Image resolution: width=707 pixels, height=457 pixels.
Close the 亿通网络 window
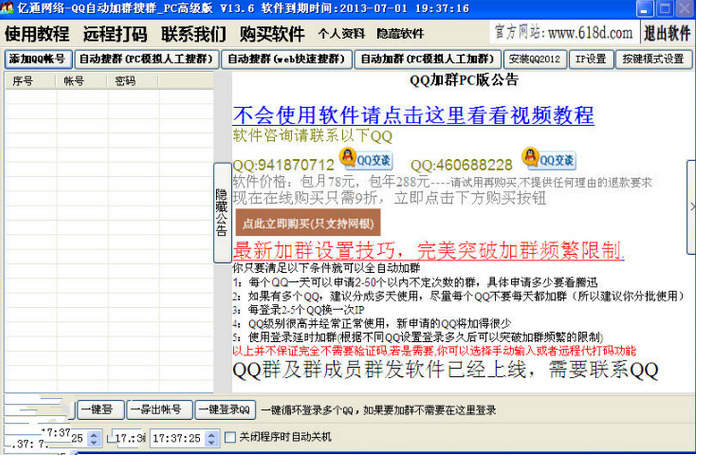coord(685,9)
